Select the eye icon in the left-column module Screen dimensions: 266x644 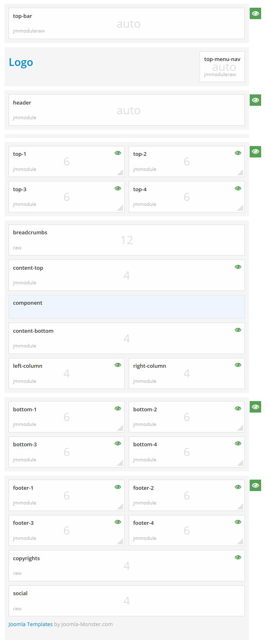(x=117, y=365)
